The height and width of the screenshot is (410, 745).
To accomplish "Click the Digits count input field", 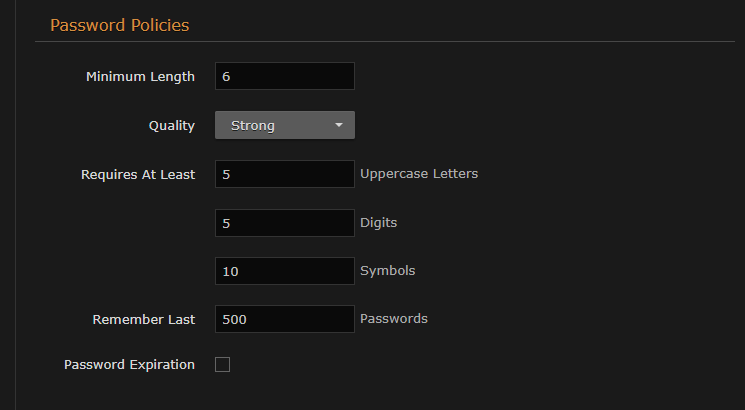I will pyautogui.click(x=284, y=223).
